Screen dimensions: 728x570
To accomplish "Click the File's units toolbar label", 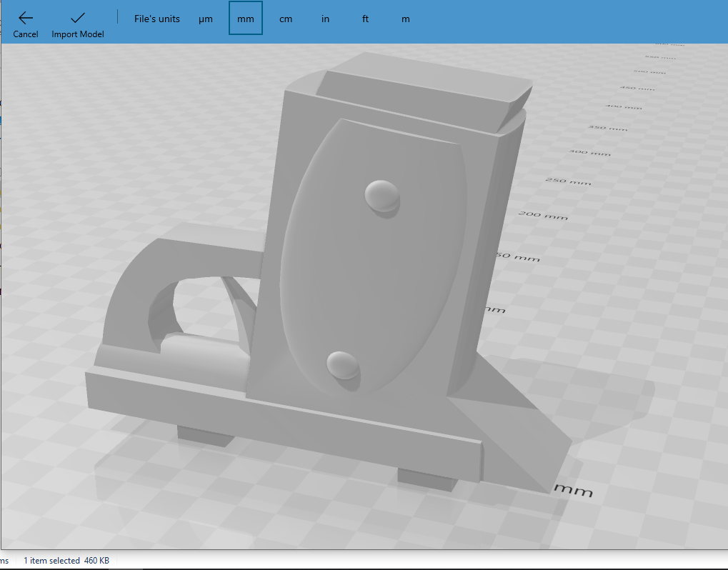I will [x=156, y=19].
